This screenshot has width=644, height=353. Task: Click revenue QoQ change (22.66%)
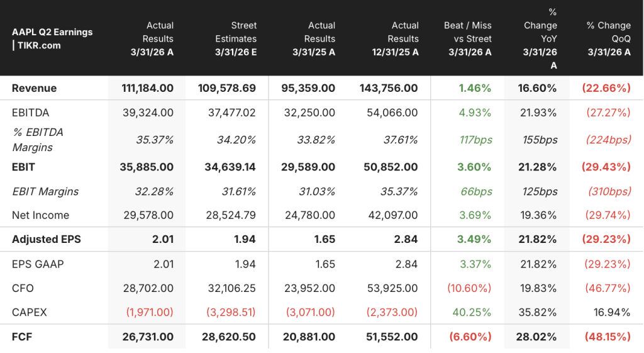click(x=606, y=88)
